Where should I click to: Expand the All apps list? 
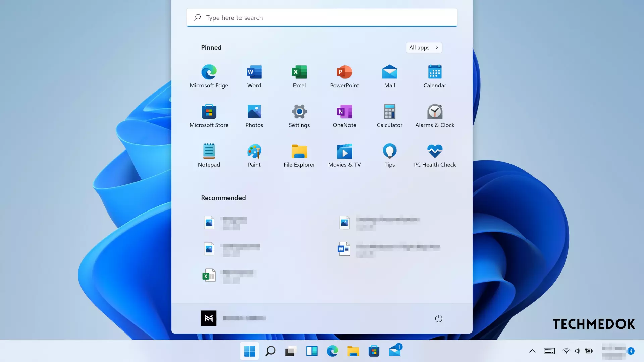[424, 47]
